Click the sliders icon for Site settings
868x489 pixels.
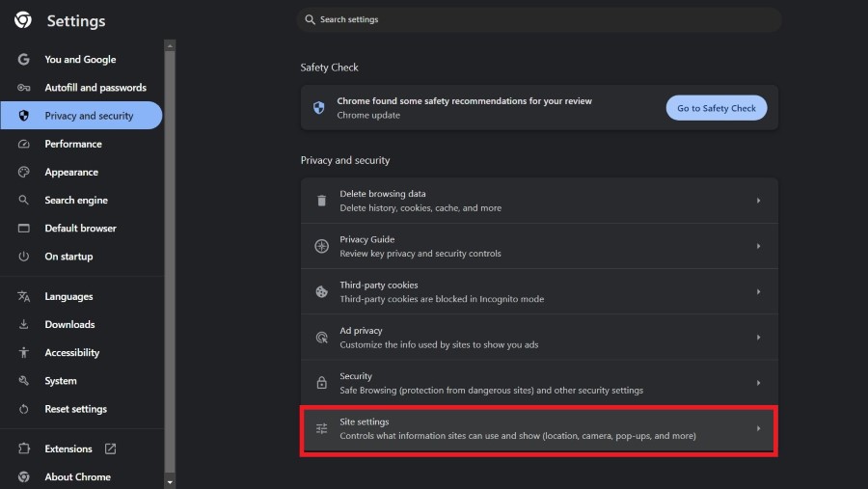coord(321,428)
